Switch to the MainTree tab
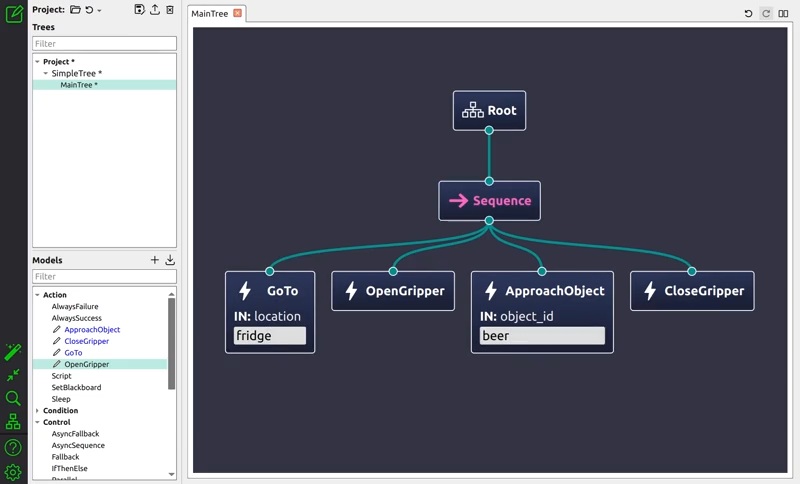This screenshot has width=800, height=484. [211, 14]
